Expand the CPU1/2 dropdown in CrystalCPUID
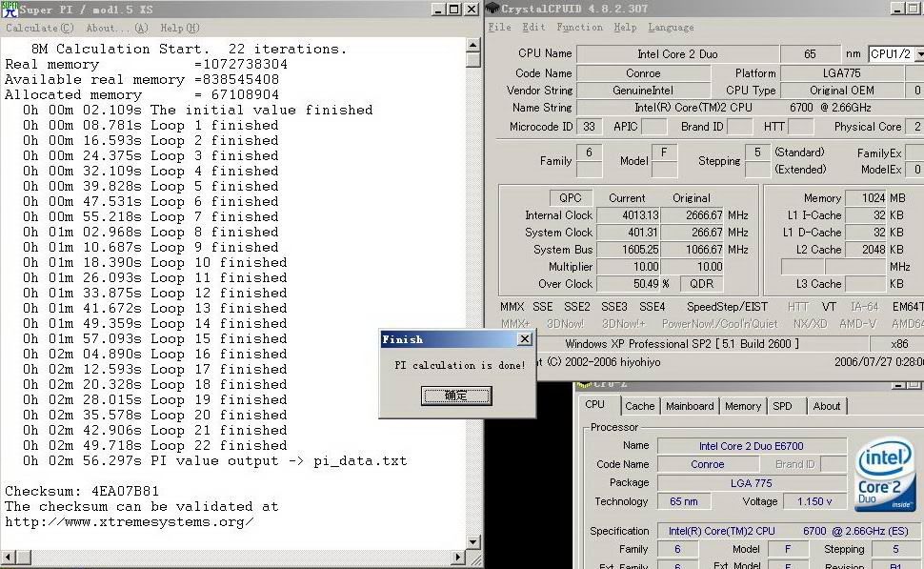 [x=918, y=54]
